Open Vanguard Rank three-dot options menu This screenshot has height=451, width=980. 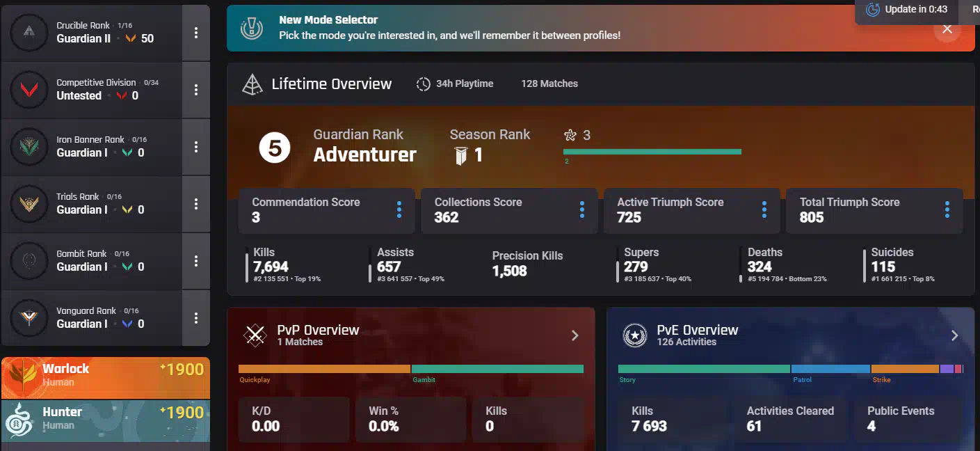click(196, 318)
